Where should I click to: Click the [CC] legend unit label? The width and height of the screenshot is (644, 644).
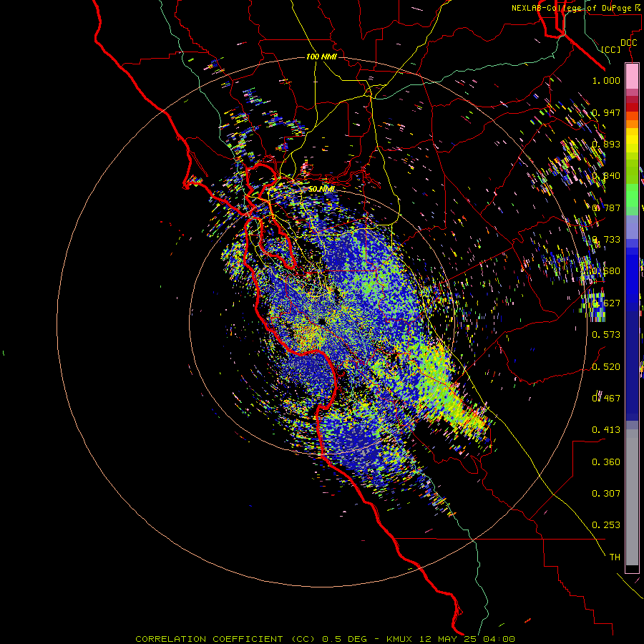pos(610,49)
